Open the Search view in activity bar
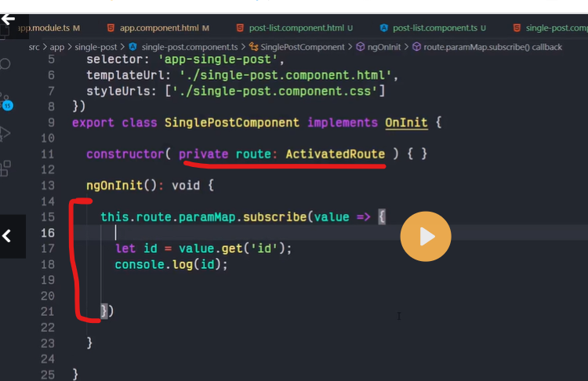 (6, 64)
